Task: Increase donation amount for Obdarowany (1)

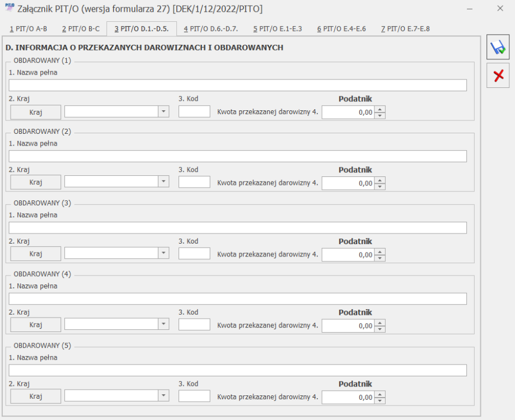Action: [x=380, y=109]
